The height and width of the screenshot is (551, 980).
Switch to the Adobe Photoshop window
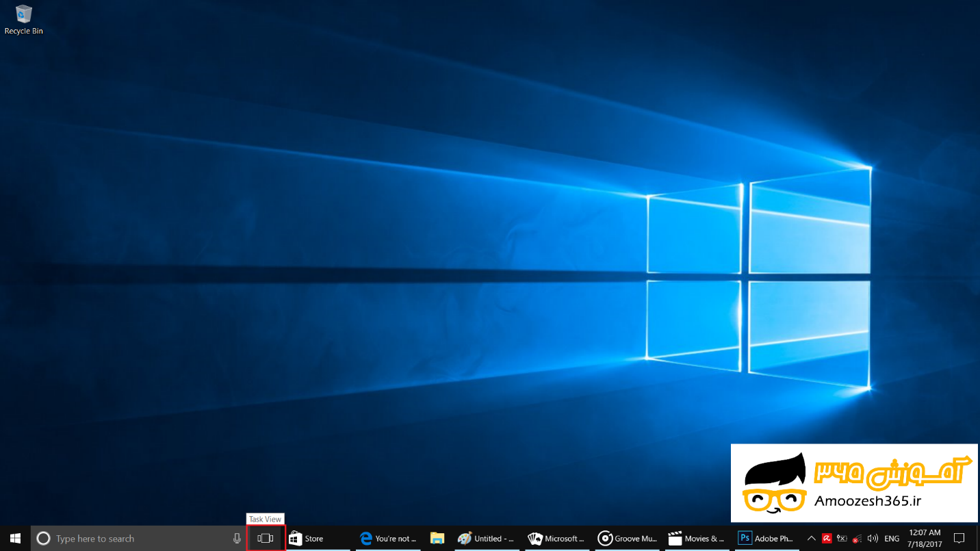click(766, 539)
